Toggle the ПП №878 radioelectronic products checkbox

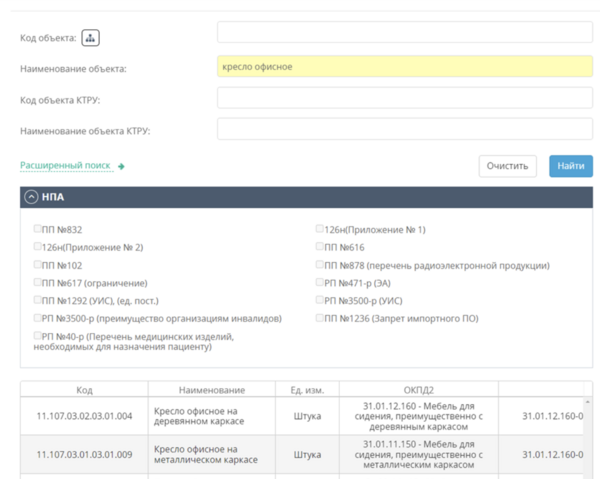pyautogui.click(x=320, y=265)
